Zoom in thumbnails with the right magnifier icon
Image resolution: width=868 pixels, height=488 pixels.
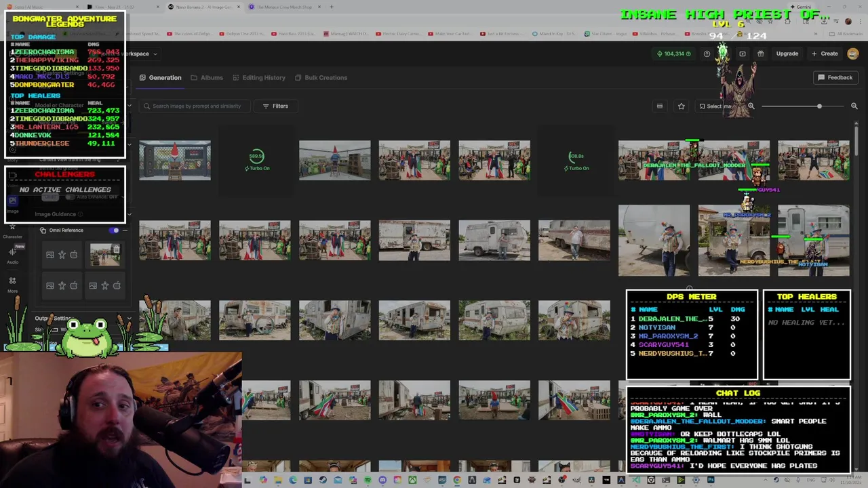(x=854, y=106)
